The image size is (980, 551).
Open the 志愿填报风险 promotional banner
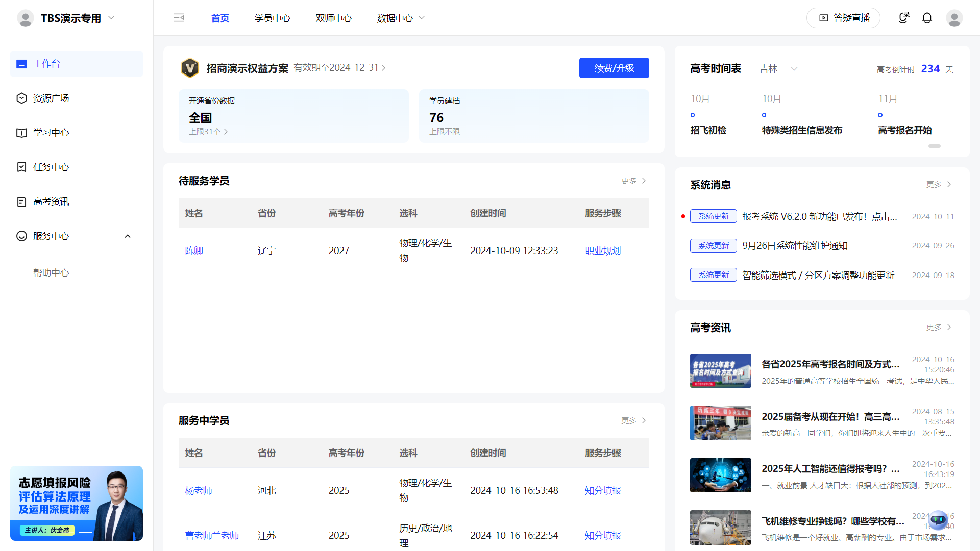[x=76, y=504]
